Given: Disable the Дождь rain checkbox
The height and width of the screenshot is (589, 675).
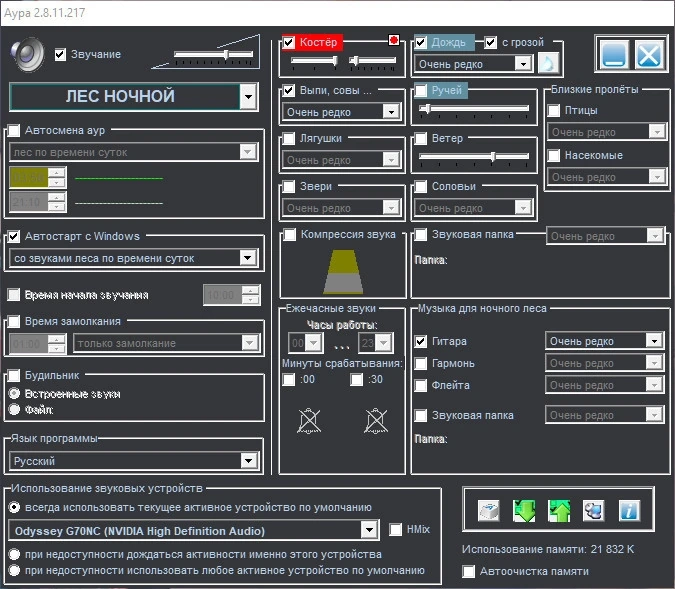Looking at the screenshot, I should [421, 42].
